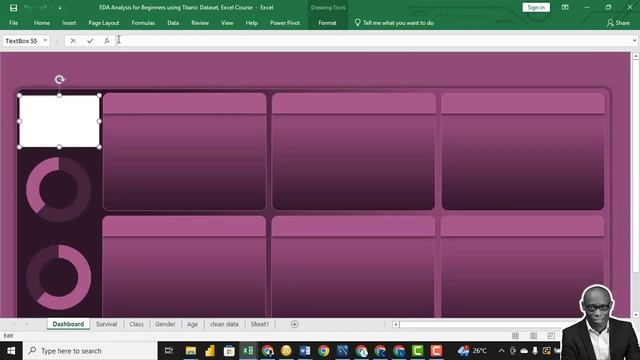640x360 pixels.
Task: Open the green Camtasia icon on the taskbar
Action: [x=418, y=351]
